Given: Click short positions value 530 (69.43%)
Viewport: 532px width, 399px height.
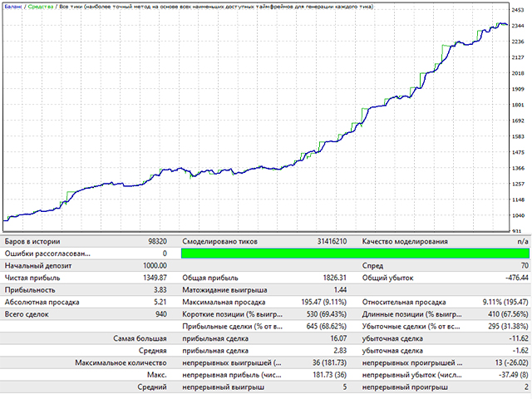Looking at the screenshot, I should (x=327, y=314).
